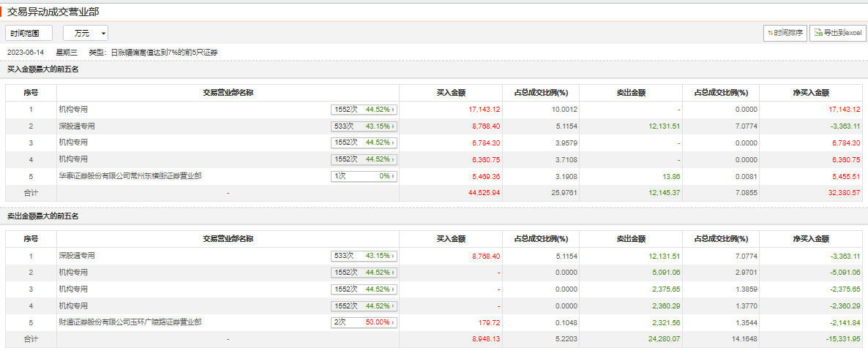
Task: Open 华泰证券 row's 1次 0% stats box
Action: (364, 176)
